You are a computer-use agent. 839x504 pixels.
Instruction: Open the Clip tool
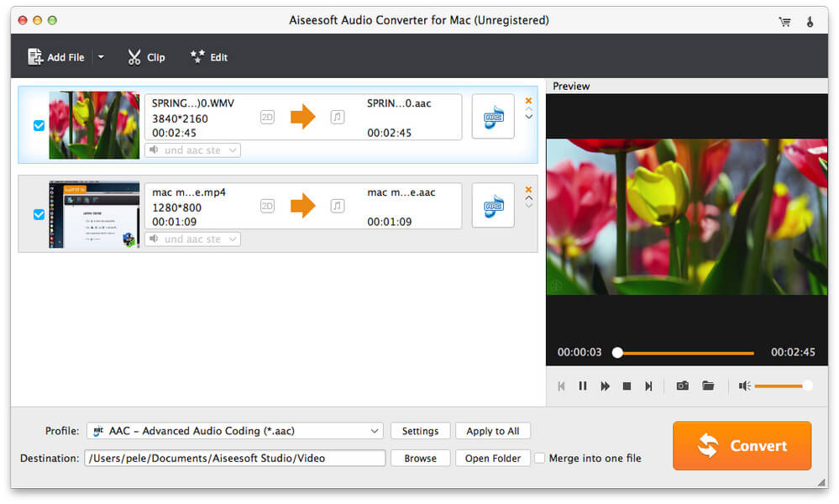coord(146,57)
